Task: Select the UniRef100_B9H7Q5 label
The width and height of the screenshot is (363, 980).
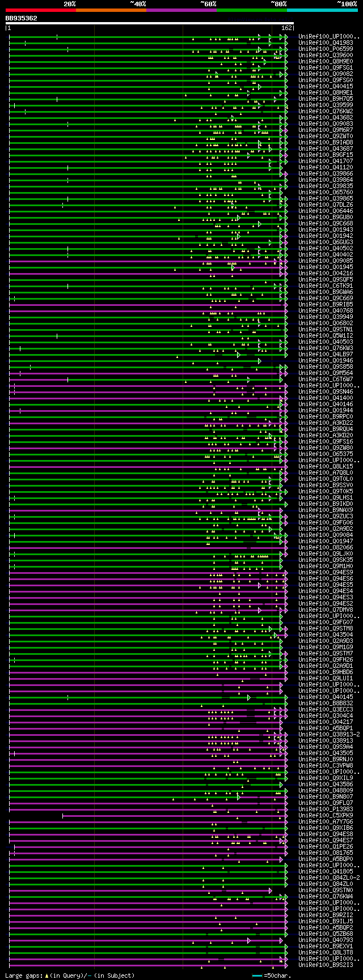Action: pos(326,99)
